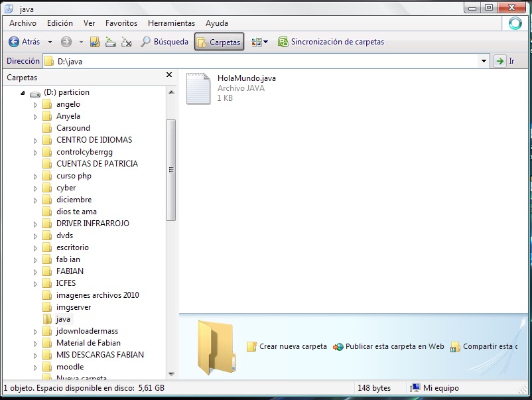Expand the DRIVER INFRARROJO folder
The height and width of the screenshot is (400, 532).
click(35, 224)
